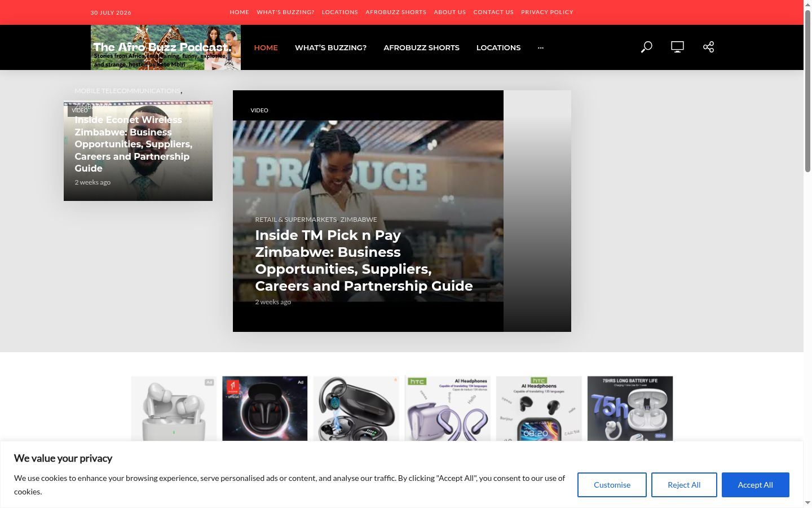Click the Afro Buzz Podcast logo

(166, 47)
